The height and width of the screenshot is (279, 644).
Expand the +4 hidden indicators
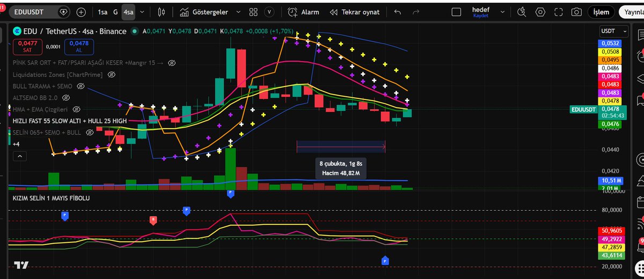17,144
